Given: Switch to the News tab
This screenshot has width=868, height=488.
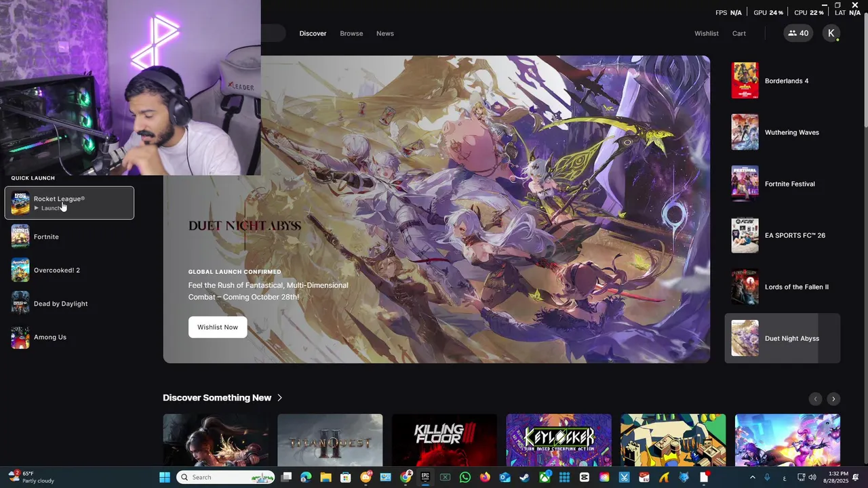Looking at the screenshot, I should click(x=385, y=33).
